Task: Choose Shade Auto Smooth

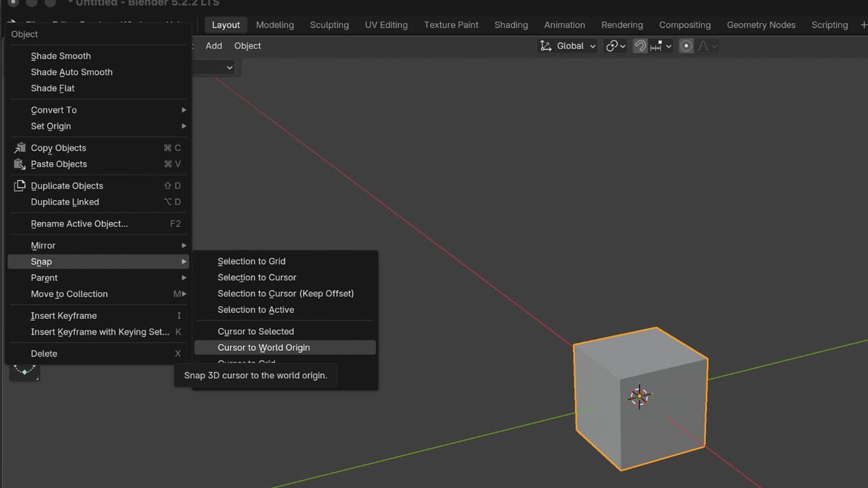Action: pos(98,72)
